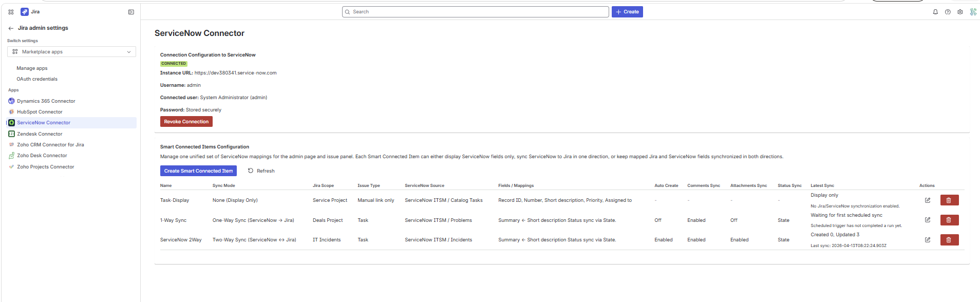
Task: Click the Dynamics 365 Connector app icon
Action: click(11, 101)
